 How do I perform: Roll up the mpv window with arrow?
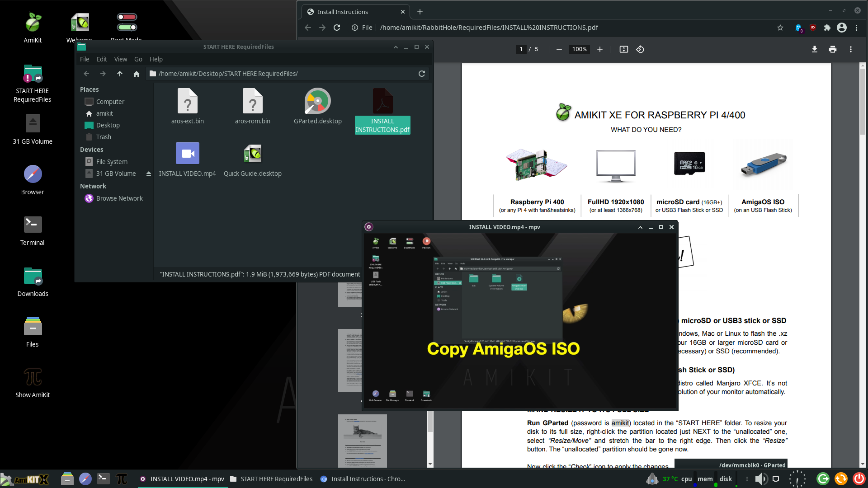(x=640, y=227)
